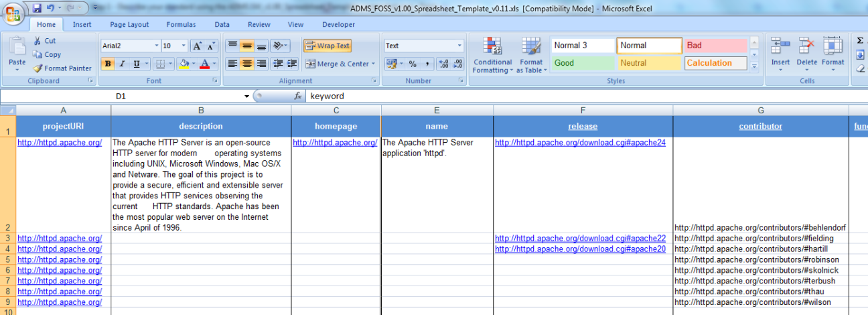Image resolution: width=868 pixels, height=315 pixels.
Task: Open the Name Box dropdown
Action: 247,96
